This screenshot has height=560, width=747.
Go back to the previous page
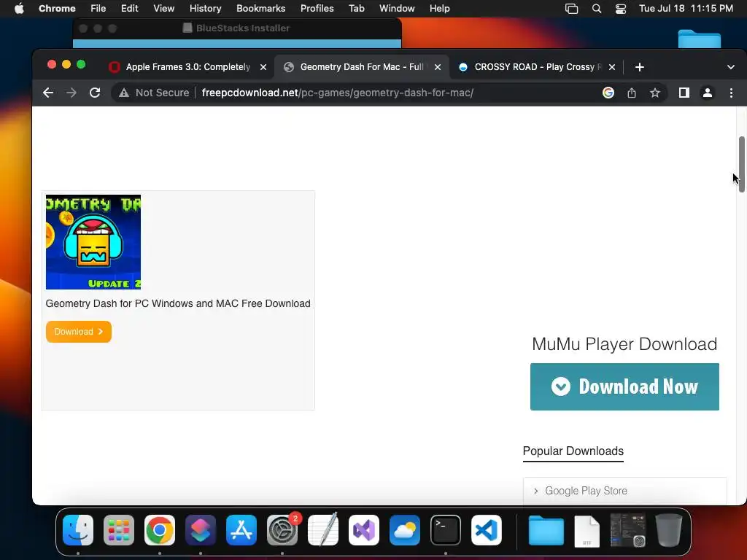[x=48, y=93]
